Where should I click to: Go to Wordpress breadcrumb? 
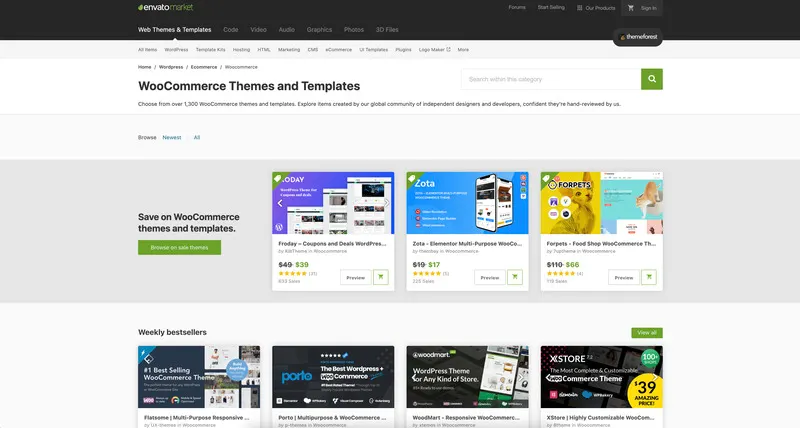pyautogui.click(x=171, y=67)
